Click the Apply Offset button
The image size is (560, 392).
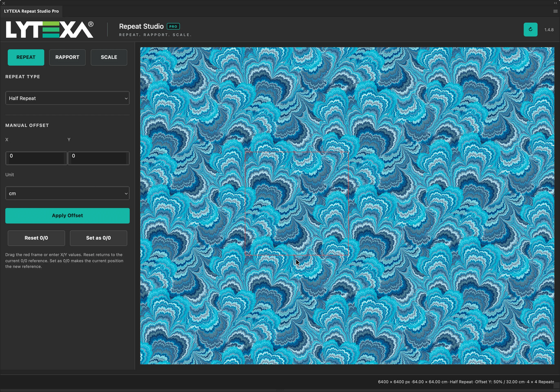(x=67, y=216)
